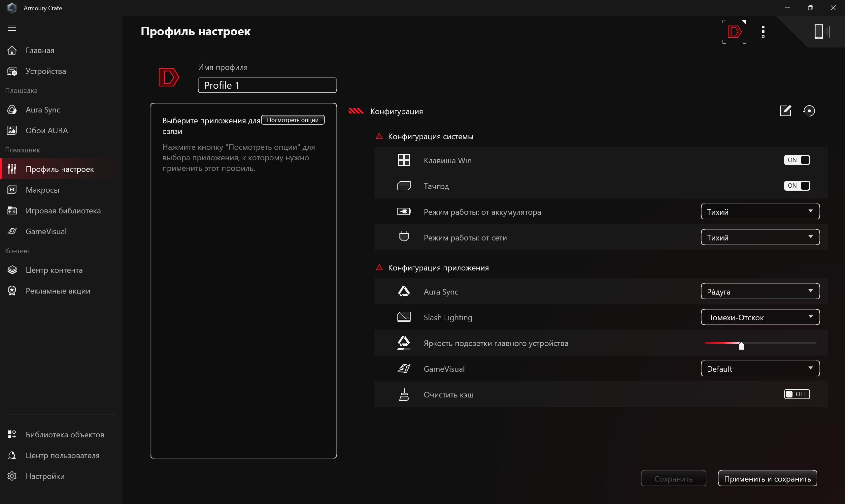The width and height of the screenshot is (845, 504).
Task: Open the Slash Lighting Помехи-Отскок dropdown
Action: point(760,317)
